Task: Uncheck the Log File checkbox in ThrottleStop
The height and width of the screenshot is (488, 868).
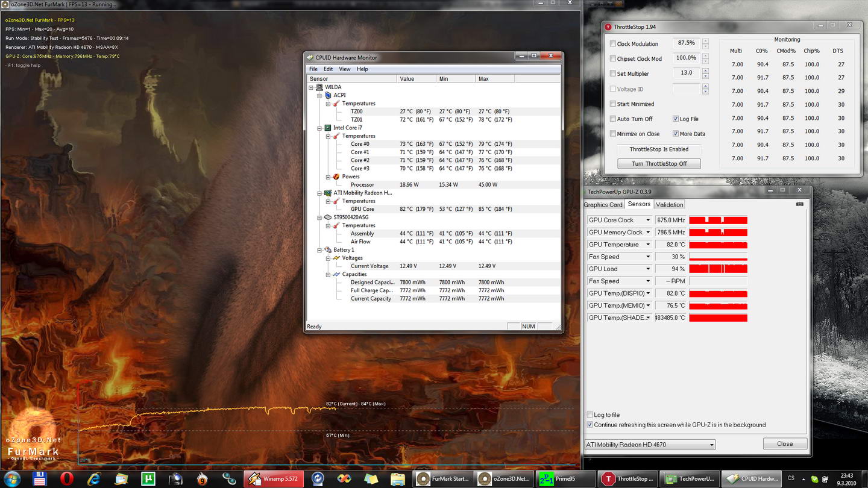Action: [x=676, y=119]
